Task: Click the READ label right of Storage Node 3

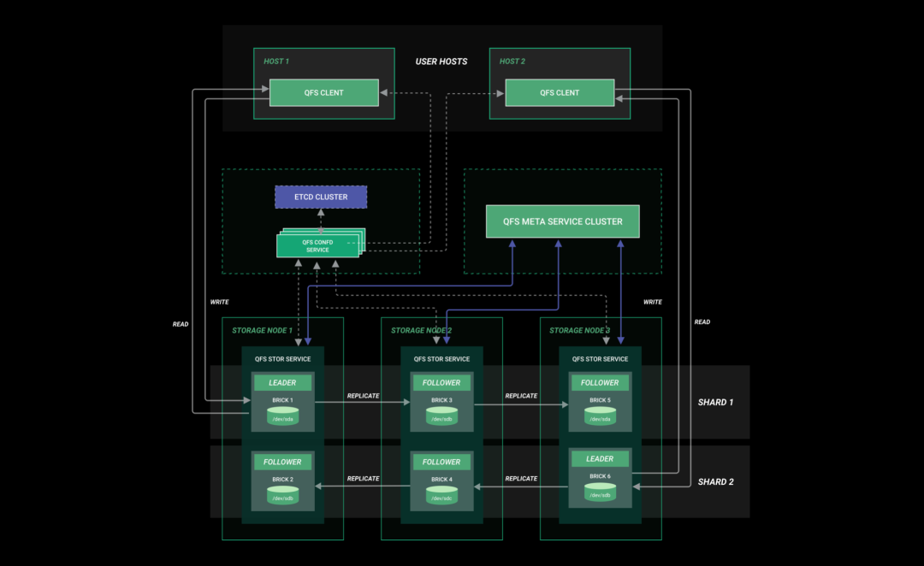Action: [x=702, y=322]
